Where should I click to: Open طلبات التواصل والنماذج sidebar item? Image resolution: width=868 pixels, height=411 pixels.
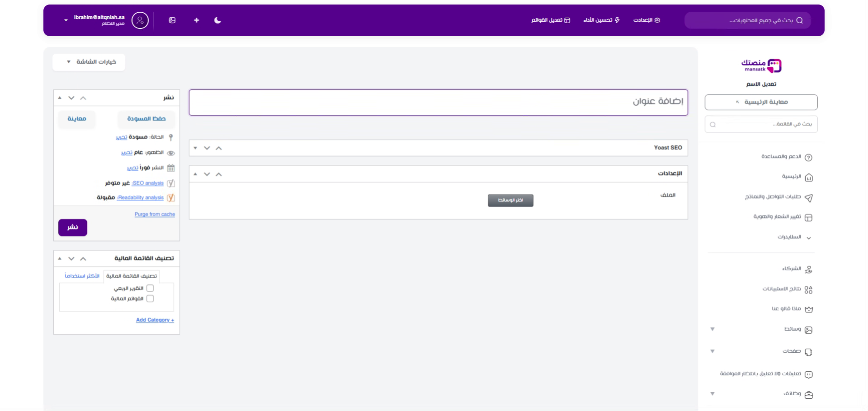[x=773, y=197]
